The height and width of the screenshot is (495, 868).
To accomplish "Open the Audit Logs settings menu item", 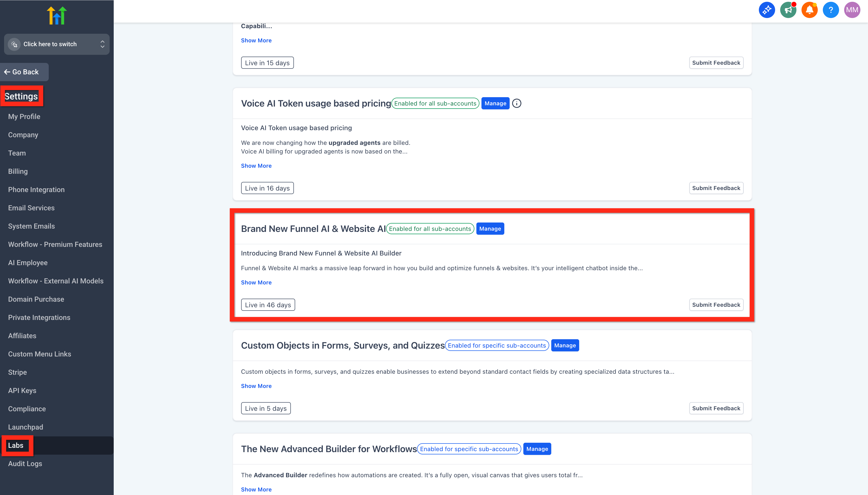I will (x=25, y=464).
